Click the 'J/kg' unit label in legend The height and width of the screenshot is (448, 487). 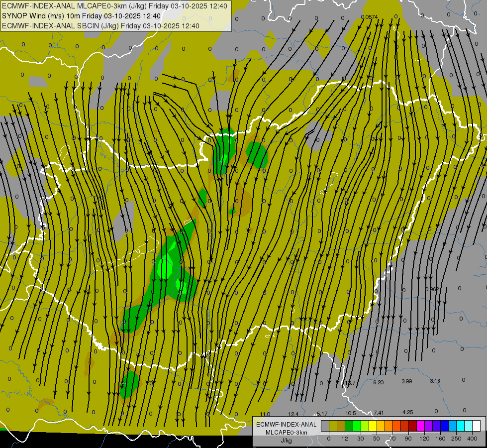[287, 441]
